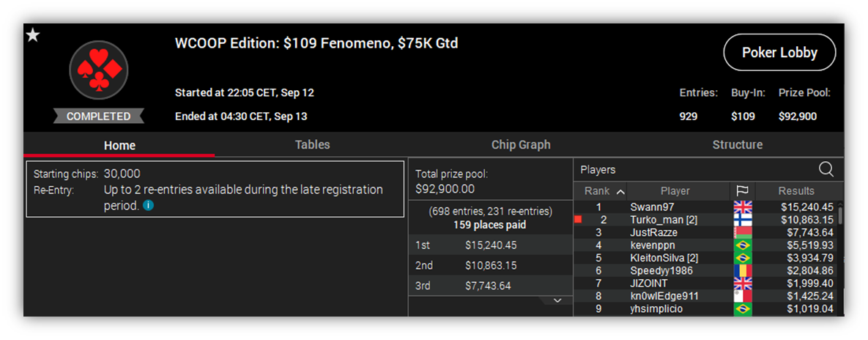
Task: Sort by the Results column header
Action: [x=797, y=191]
